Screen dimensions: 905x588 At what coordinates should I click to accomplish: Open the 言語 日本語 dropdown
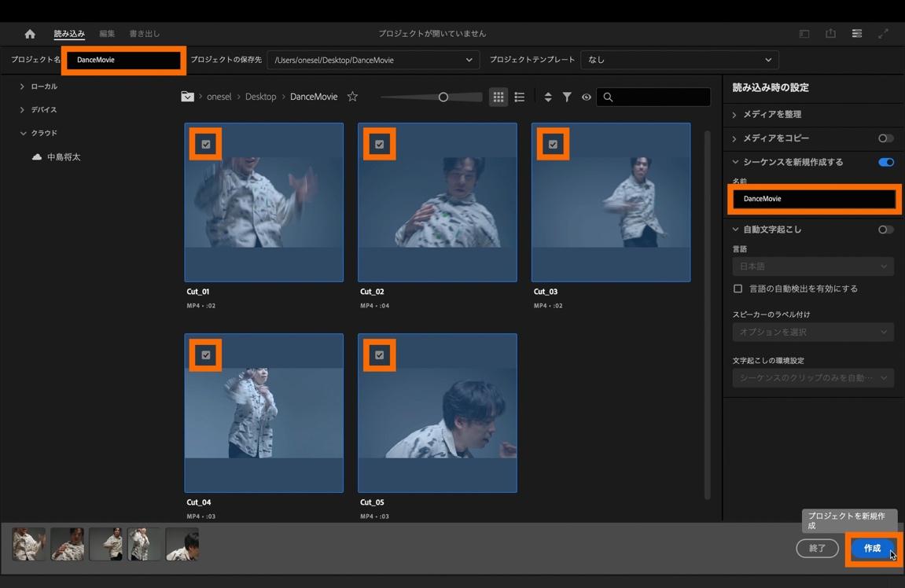pyautogui.click(x=813, y=266)
